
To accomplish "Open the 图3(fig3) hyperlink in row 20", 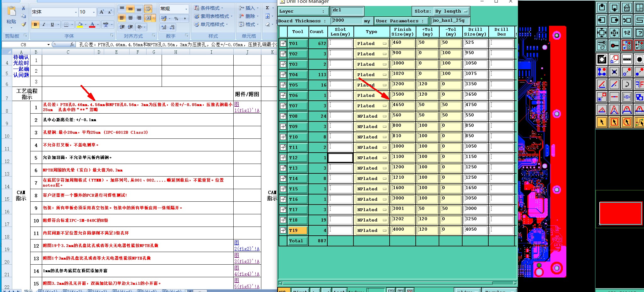I will coord(247,258).
